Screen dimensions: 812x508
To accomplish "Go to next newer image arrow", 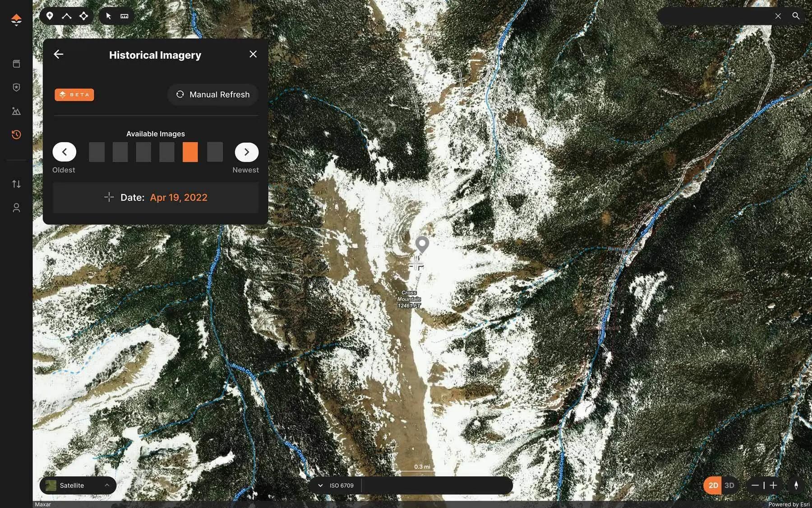I will tap(246, 152).
